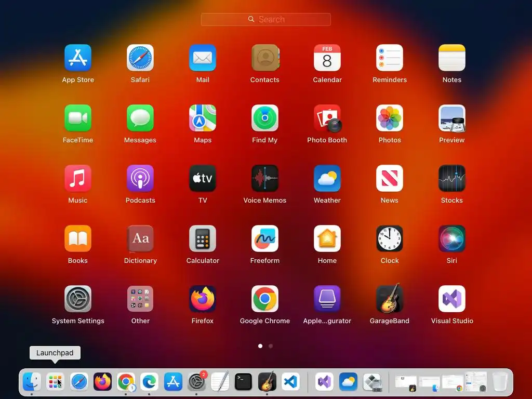This screenshot has height=399, width=532.
Task: Select the first Launchpad page dot
Action: coord(260,346)
